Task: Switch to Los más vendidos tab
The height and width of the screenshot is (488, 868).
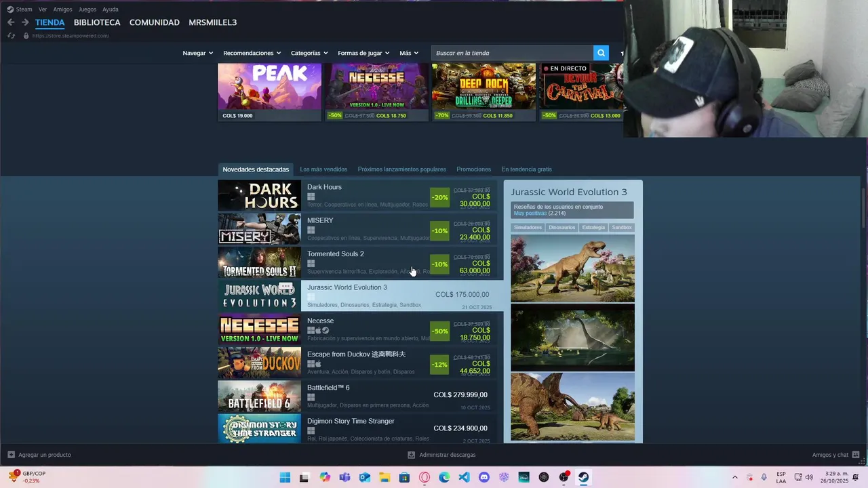Action: click(x=323, y=169)
